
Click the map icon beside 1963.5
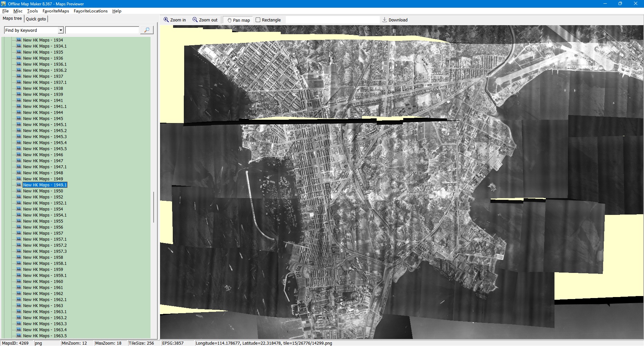pyautogui.click(x=19, y=336)
